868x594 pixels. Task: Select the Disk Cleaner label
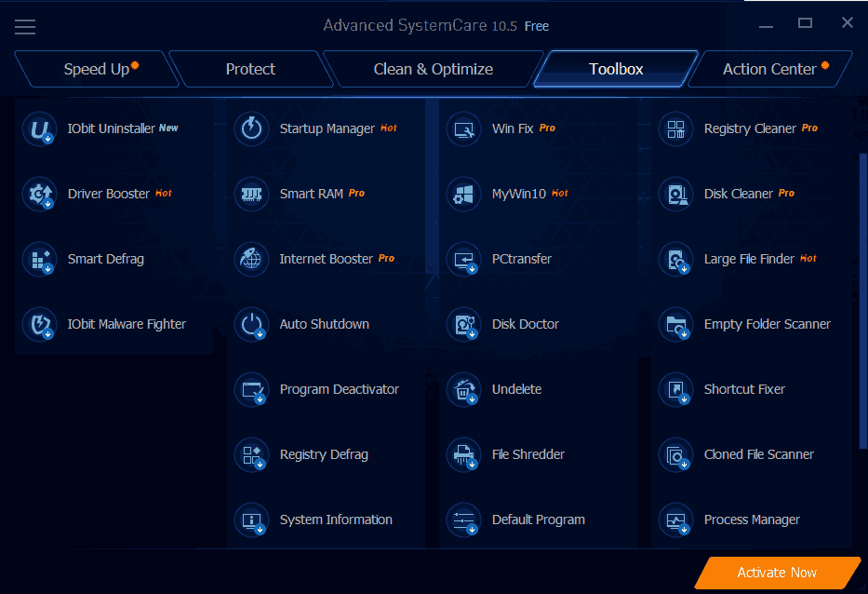[739, 194]
